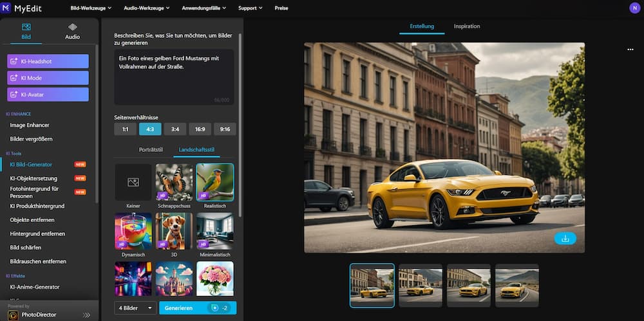Expand the Bild-Werkzeuge menu
This screenshot has width=644, height=321.
point(91,8)
